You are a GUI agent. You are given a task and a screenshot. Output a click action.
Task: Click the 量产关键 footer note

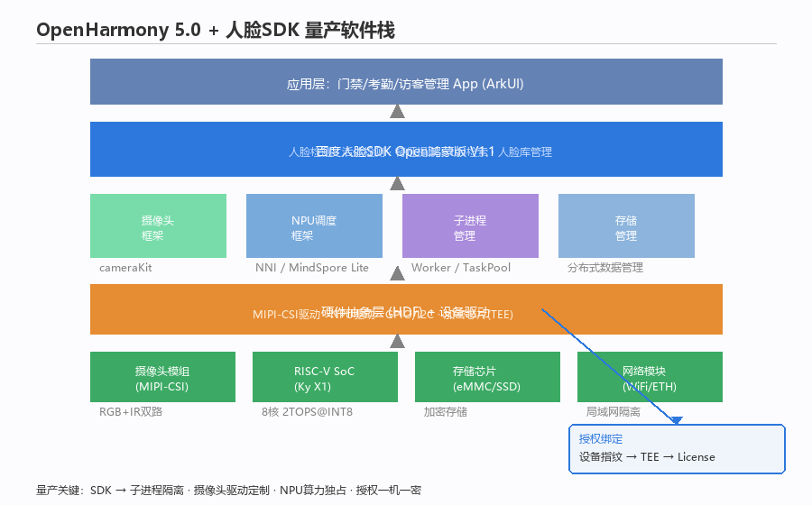[228, 490]
